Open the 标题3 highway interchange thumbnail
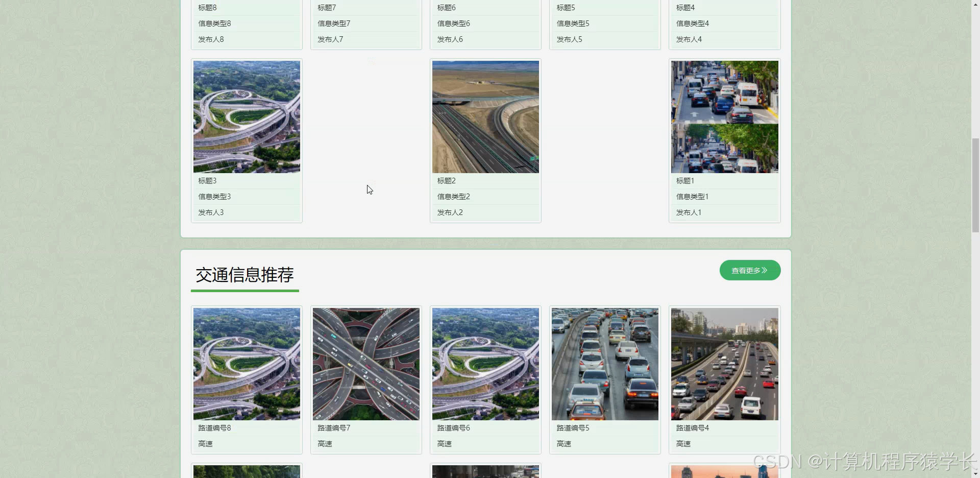This screenshot has height=478, width=980. 247,117
